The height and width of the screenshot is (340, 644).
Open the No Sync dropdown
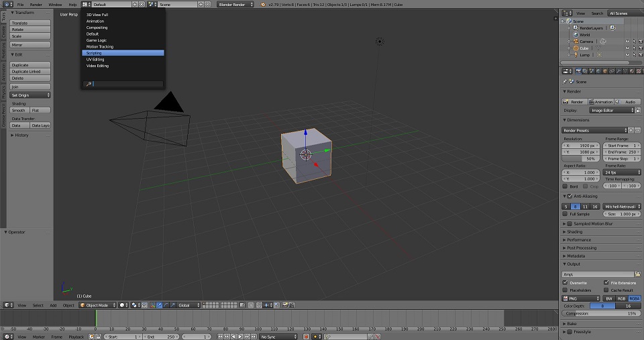278,337
